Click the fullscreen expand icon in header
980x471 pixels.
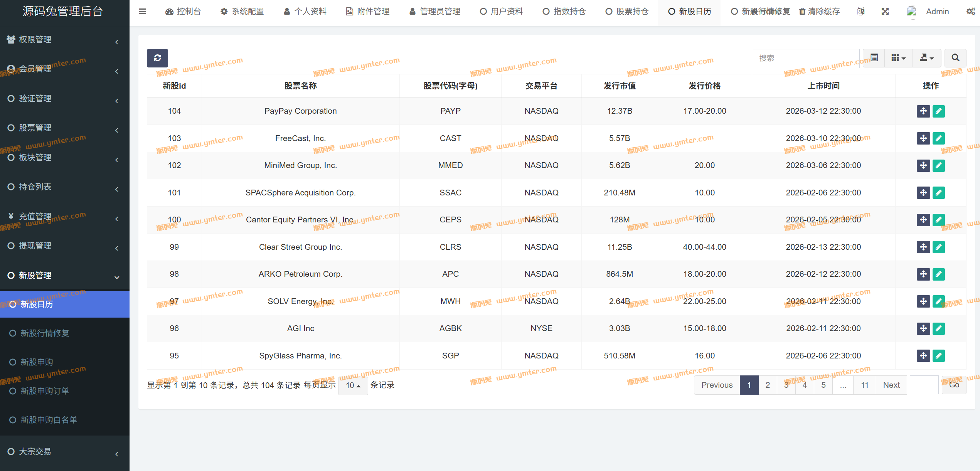click(885, 12)
